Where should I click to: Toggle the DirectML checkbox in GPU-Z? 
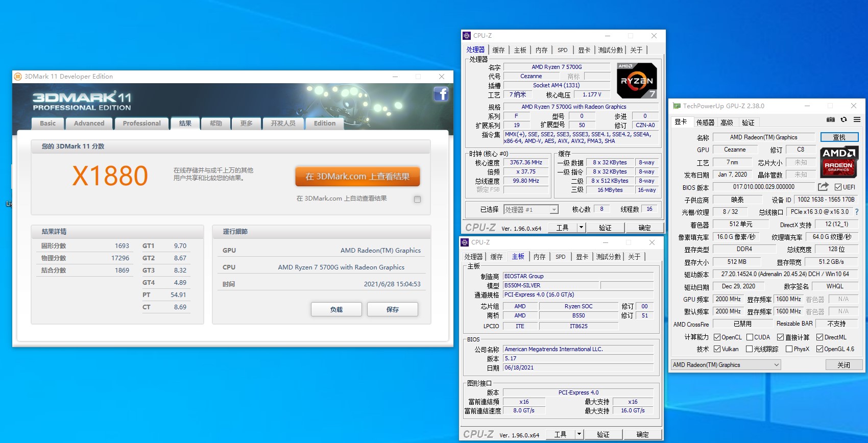819,337
